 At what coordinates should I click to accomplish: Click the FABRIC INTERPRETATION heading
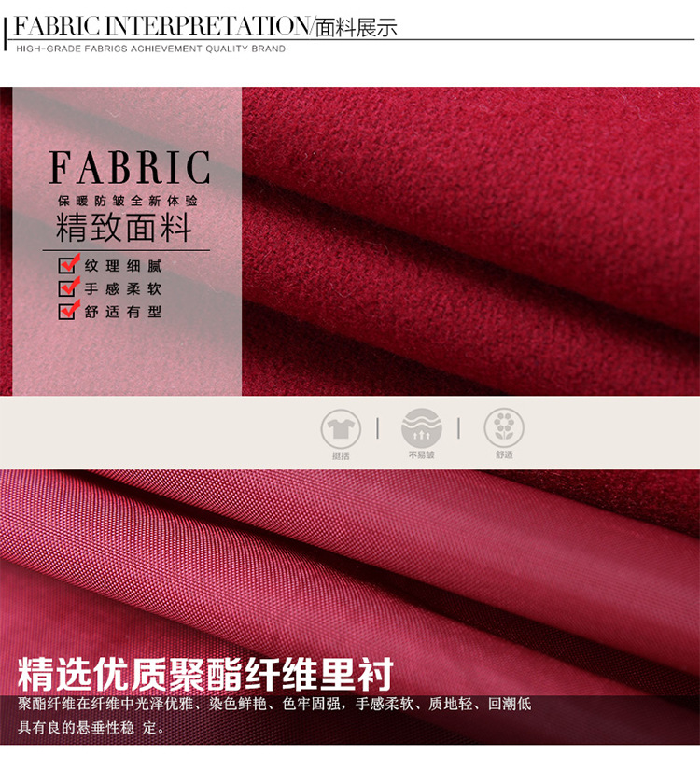pos(161,26)
